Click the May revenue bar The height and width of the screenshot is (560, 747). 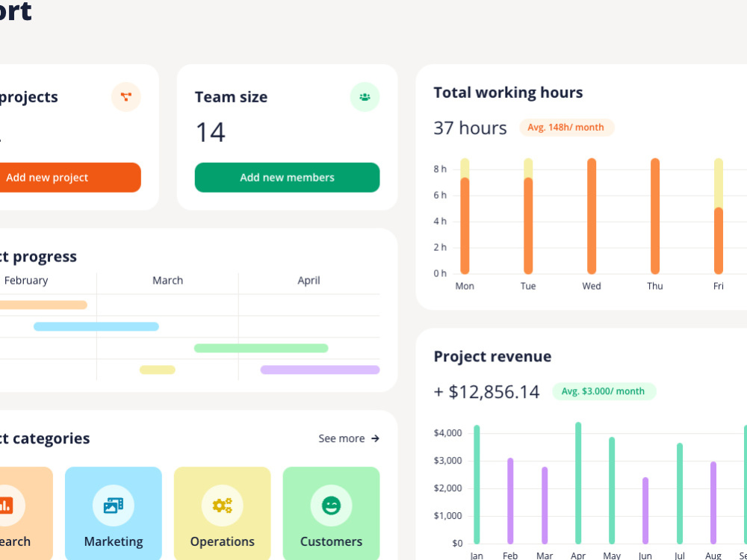coord(613,491)
